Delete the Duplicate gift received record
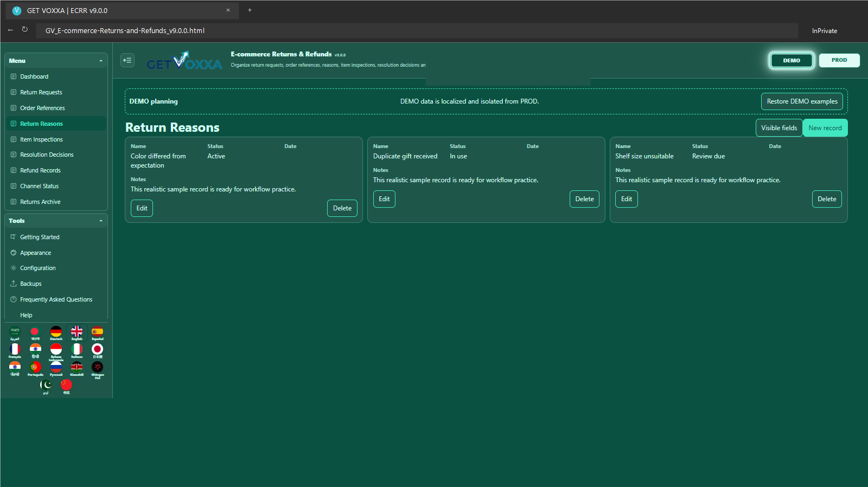 point(584,199)
